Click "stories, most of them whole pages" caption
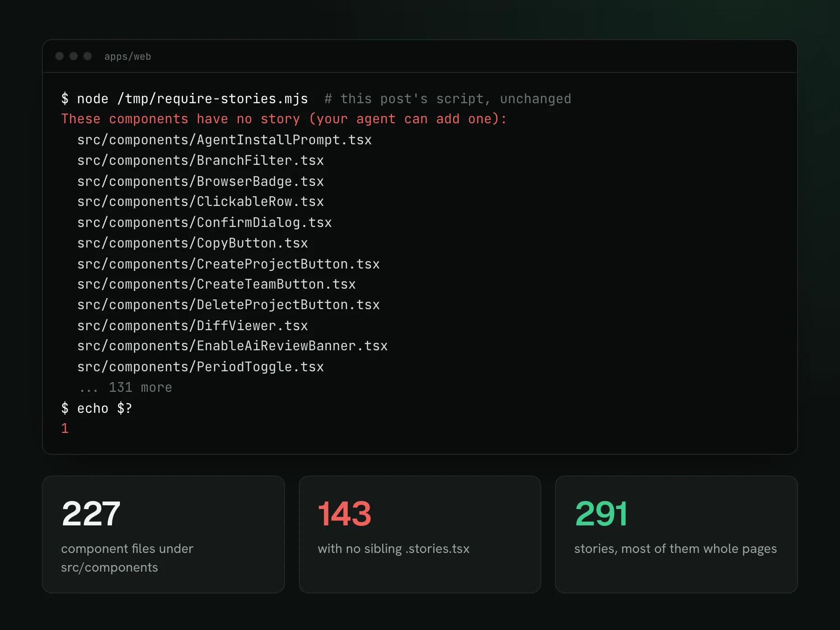The image size is (840, 630). (x=675, y=549)
